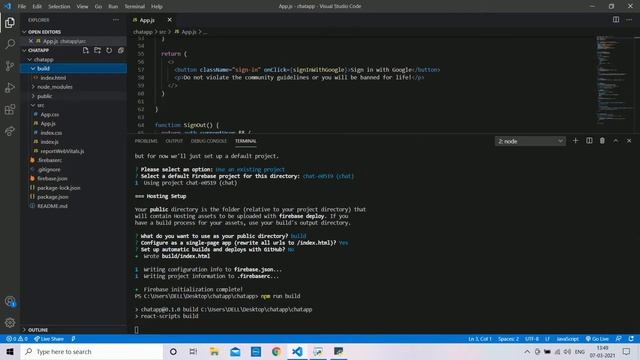
Task: Open the View menu
Action: 82,6
